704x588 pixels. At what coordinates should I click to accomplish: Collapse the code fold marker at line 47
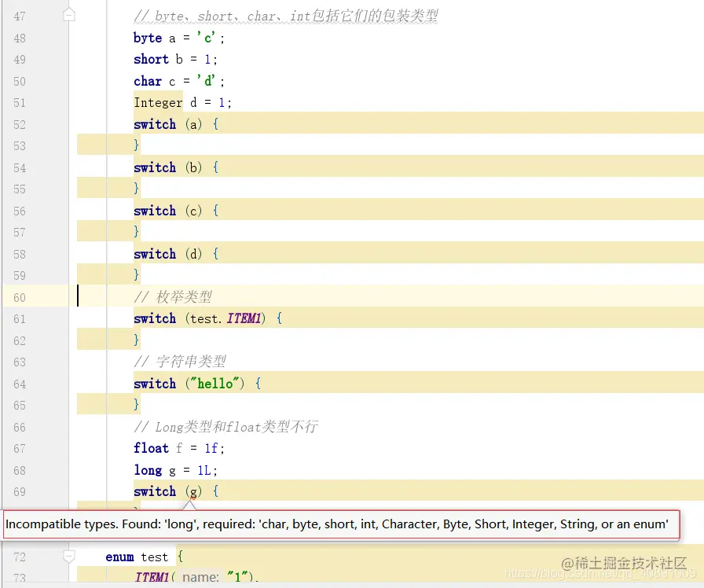point(68,15)
